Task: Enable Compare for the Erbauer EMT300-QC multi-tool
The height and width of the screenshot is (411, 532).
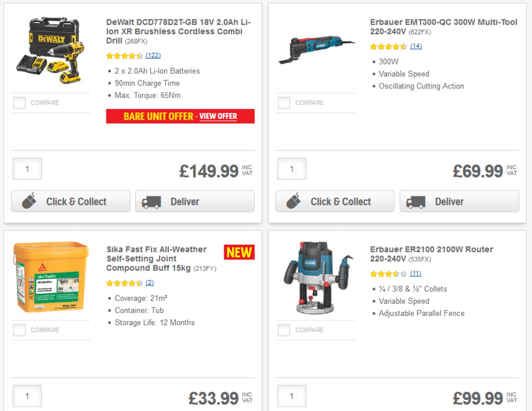Action: click(x=284, y=102)
